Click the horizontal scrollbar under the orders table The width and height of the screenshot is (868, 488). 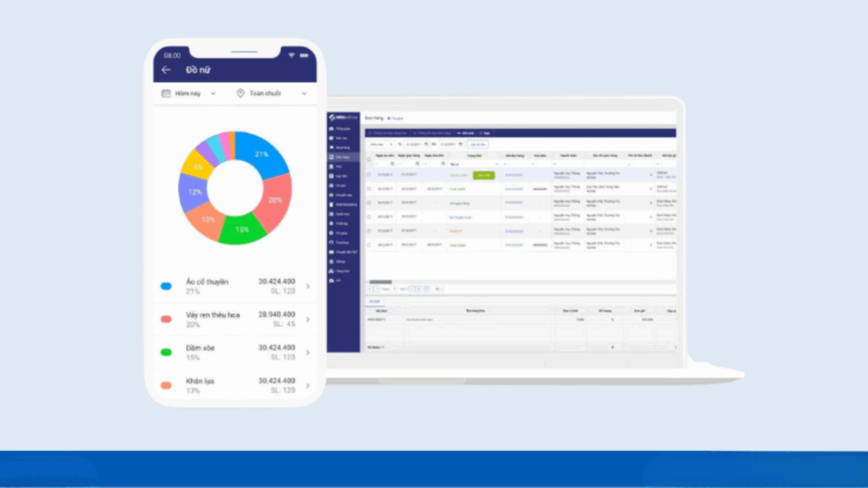click(x=381, y=282)
